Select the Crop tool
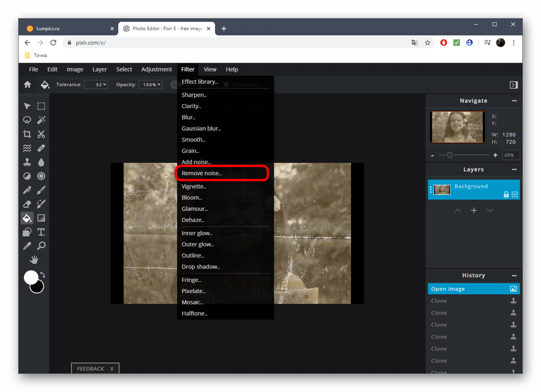541x392 pixels. coord(27,134)
